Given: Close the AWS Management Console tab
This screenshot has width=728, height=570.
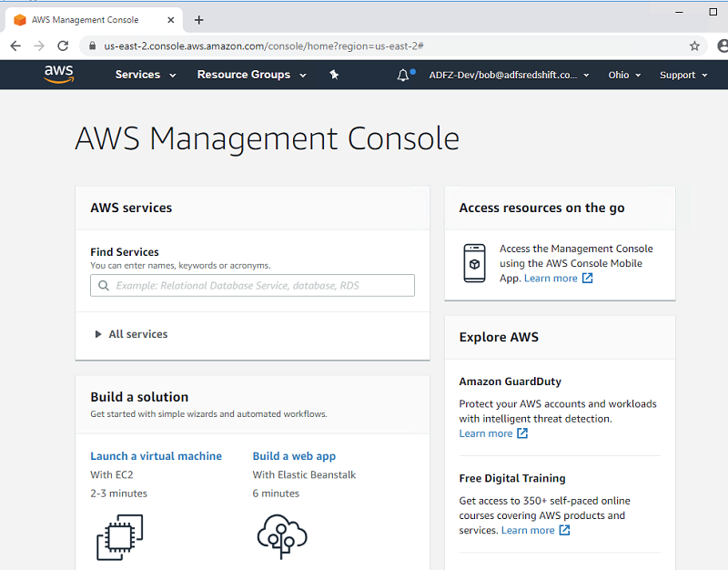Looking at the screenshot, I should point(171,20).
